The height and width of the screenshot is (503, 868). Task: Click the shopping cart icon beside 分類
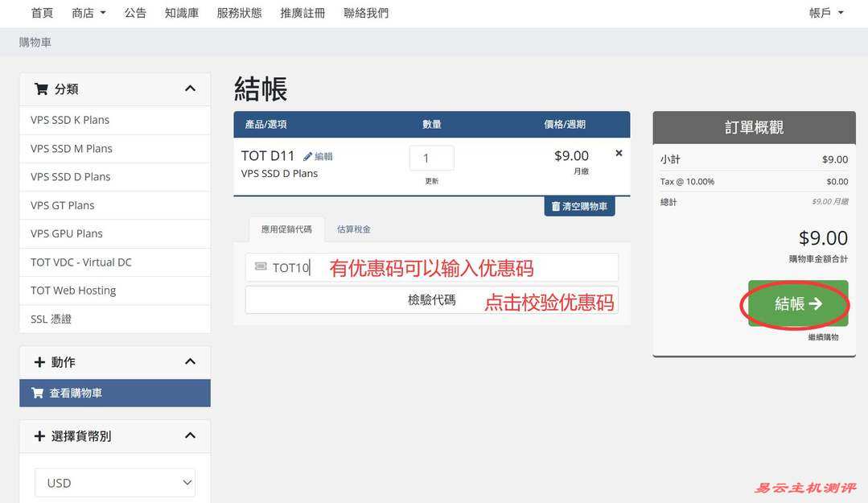coord(41,89)
